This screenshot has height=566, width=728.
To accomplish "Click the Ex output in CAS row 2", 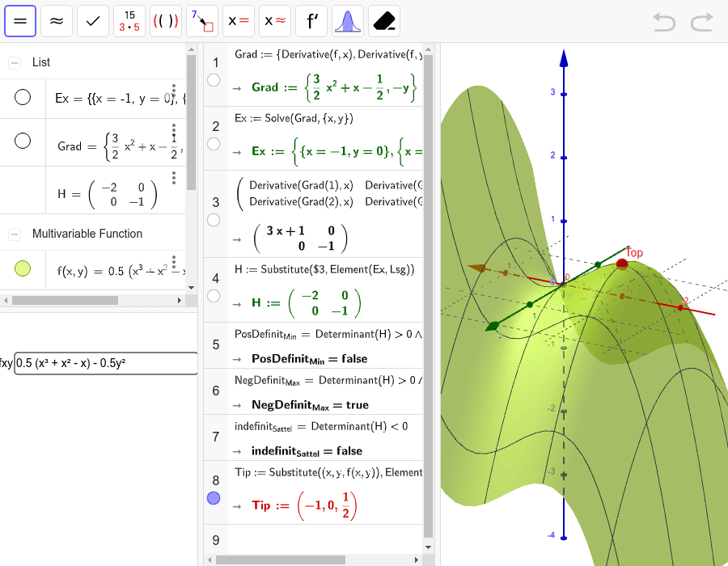I will [336, 152].
